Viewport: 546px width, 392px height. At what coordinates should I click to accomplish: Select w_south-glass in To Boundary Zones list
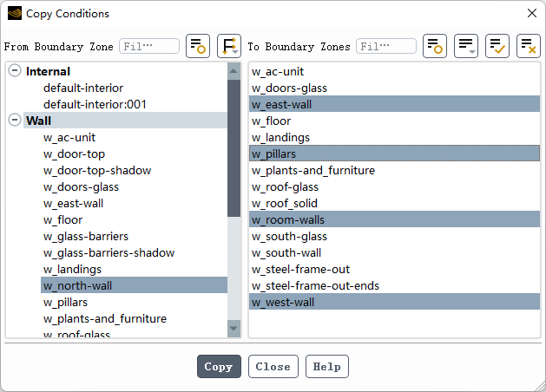[x=289, y=236]
